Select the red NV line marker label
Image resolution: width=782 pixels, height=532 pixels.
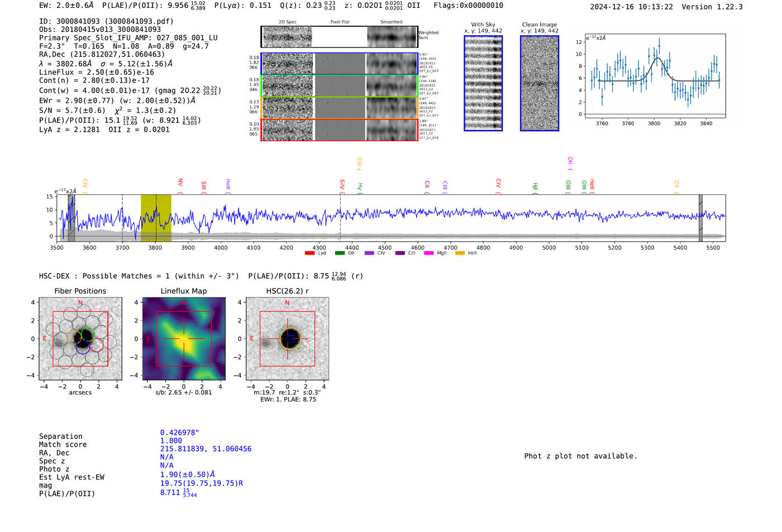[180, 183]
